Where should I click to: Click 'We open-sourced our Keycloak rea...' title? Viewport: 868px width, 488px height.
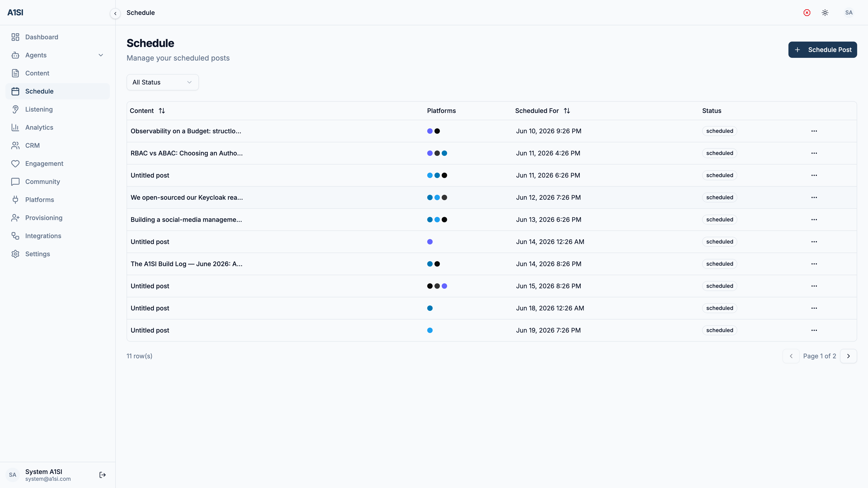coord(187,197)
